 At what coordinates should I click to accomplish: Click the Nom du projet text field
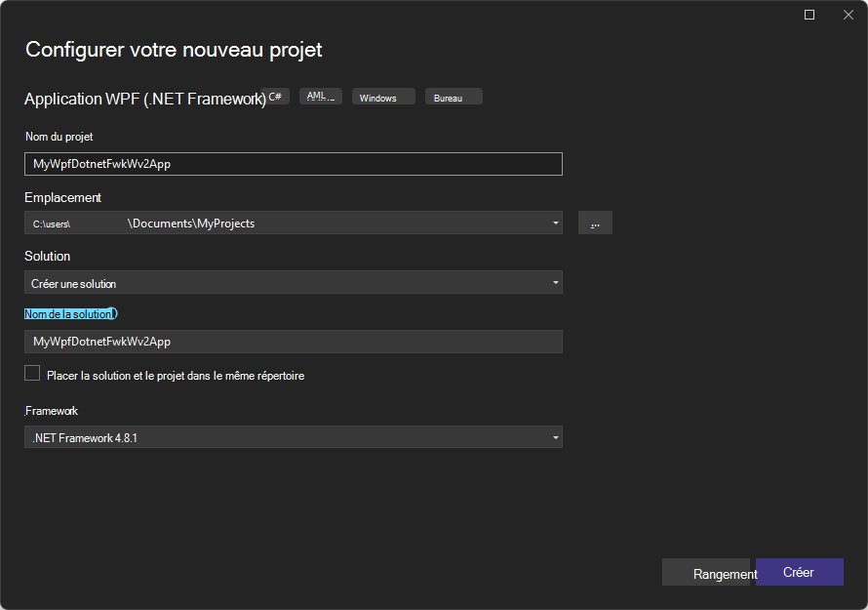tap(293, 164)
